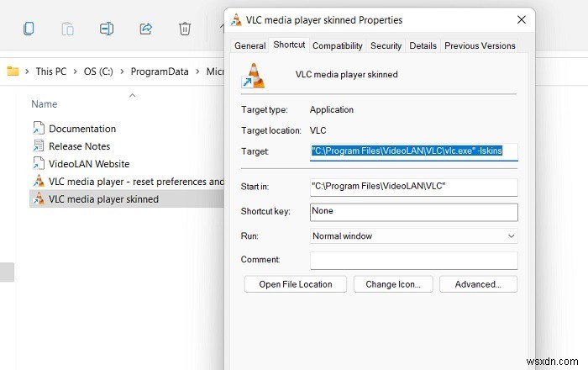Click the Paste icon in Explorer toolbar
This screenshot has height=370, width=588.
point(67,29)
